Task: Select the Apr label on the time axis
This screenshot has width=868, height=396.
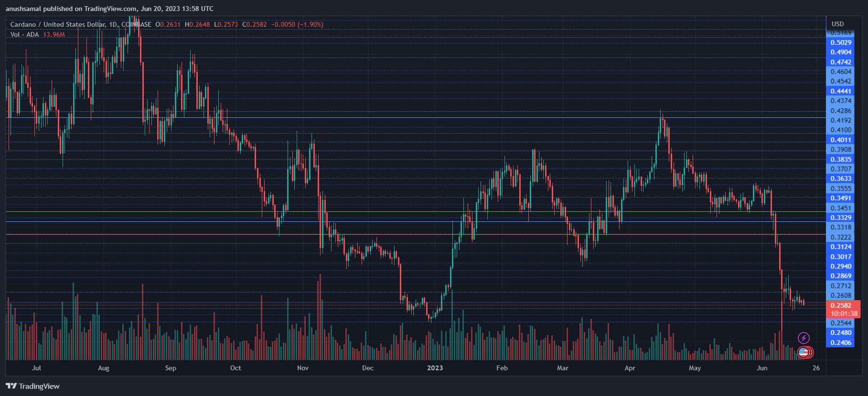Action: click(x=630, y=368)
